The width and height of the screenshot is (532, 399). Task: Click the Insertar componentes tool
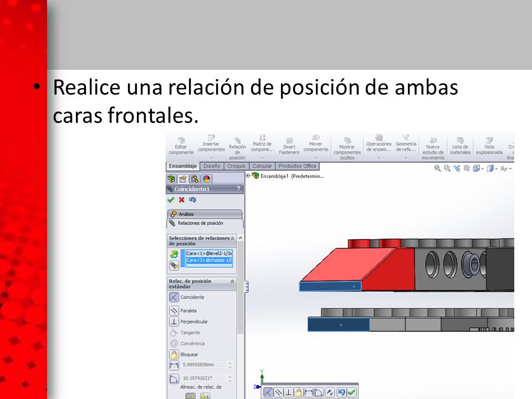click(x=211, y=143)
